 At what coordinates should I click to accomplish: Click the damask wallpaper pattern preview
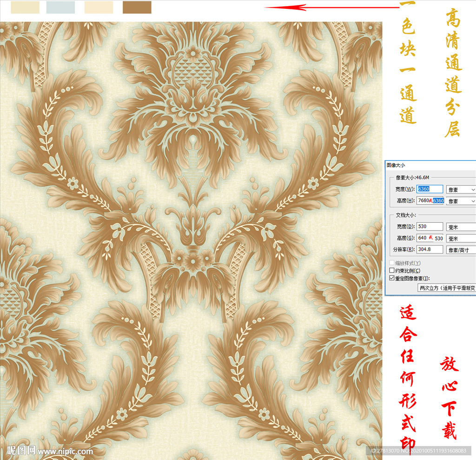[x=191, y=240]
